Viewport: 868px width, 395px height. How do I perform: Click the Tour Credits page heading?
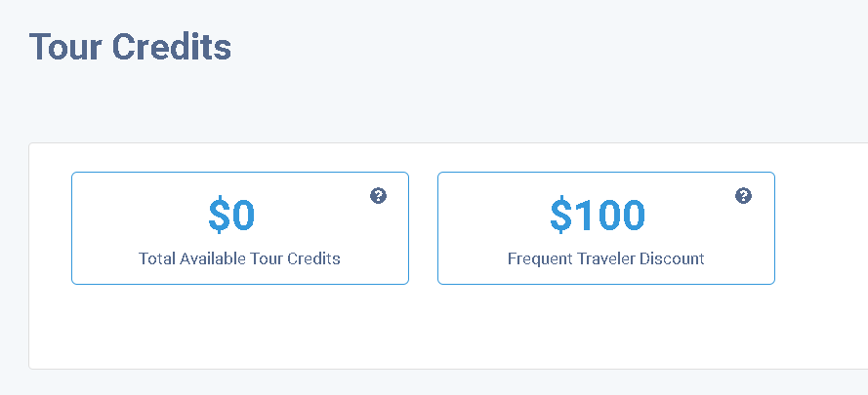pos(130,47)
